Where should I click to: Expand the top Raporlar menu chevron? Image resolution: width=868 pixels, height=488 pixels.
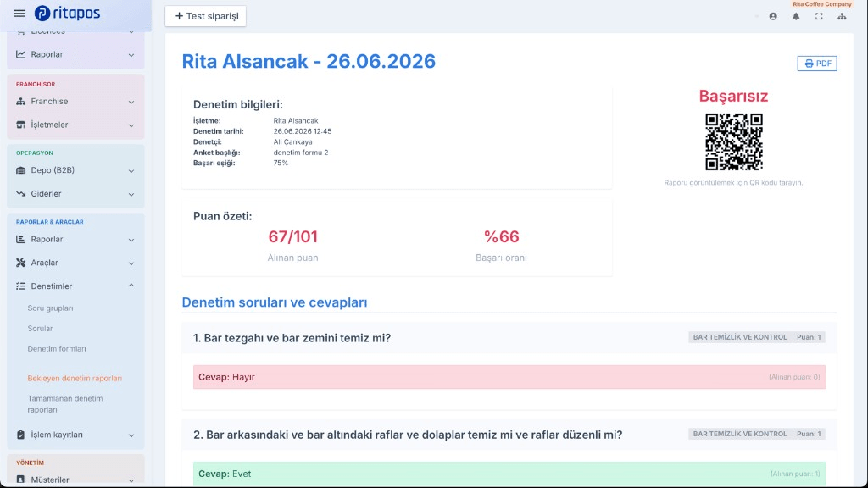131,55
